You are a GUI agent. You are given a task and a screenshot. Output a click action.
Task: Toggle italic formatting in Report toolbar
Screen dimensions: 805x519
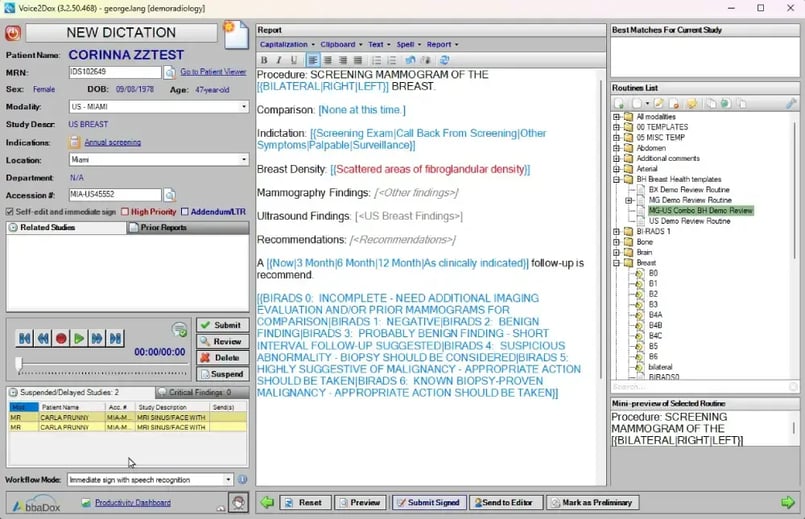click(x=279, y=60)
